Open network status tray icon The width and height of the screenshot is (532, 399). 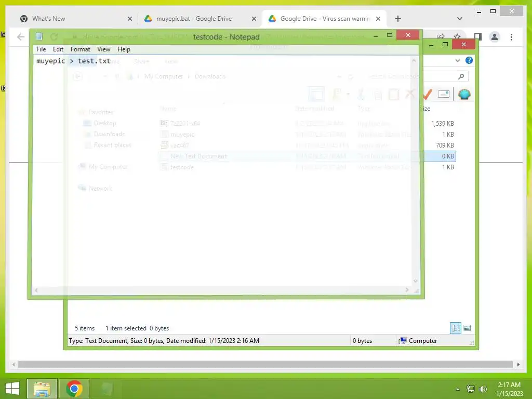pos(471,389)
